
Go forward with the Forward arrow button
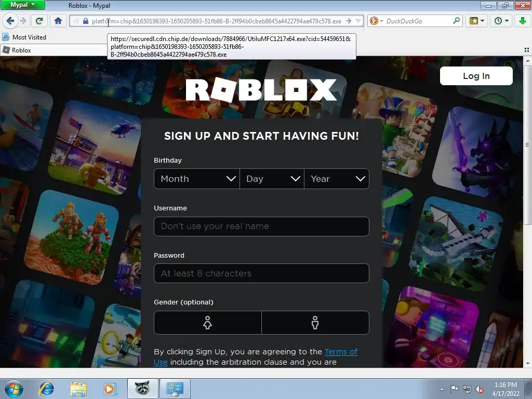23,21
